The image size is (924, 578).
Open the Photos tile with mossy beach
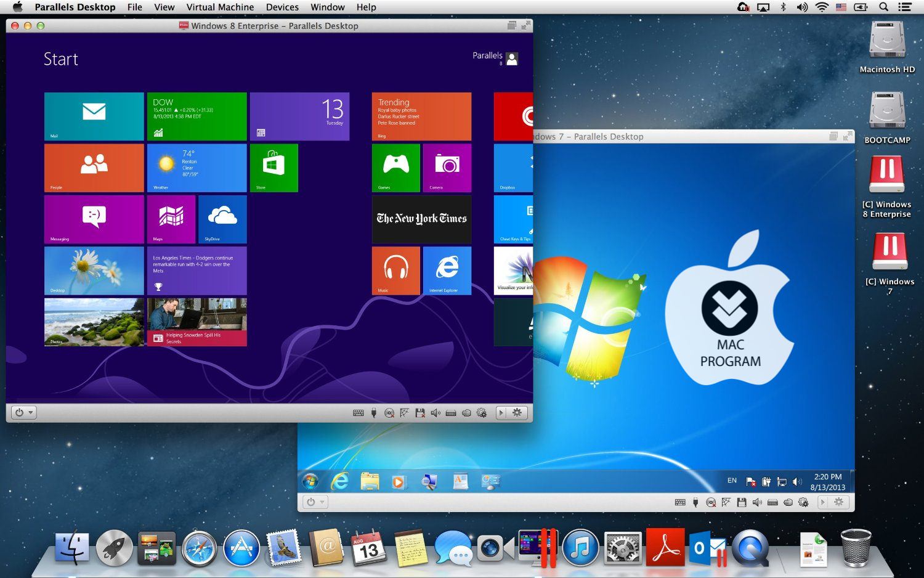(94, 322)
